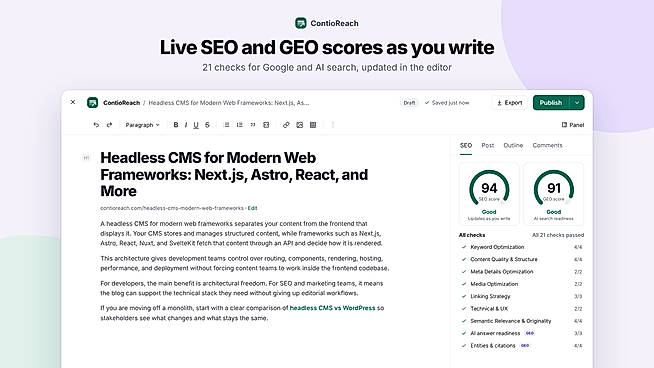Viewport: 654px width, 368px height.
Task: Click the GEO badge beside Entities & citations
Action: (525, 345)
